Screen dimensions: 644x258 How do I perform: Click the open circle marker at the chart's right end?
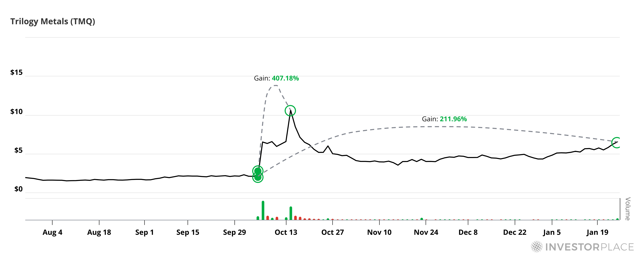(617, 143)
